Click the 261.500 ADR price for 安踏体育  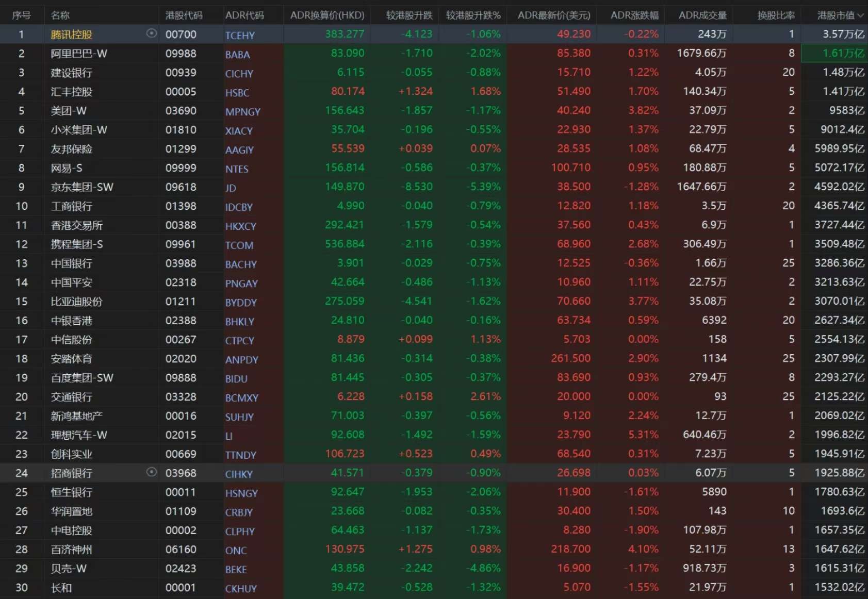pos(570,358)
